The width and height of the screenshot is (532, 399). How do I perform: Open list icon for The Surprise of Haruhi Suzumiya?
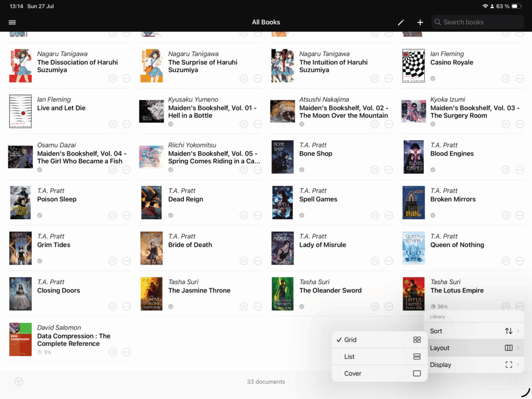point(244,78)
